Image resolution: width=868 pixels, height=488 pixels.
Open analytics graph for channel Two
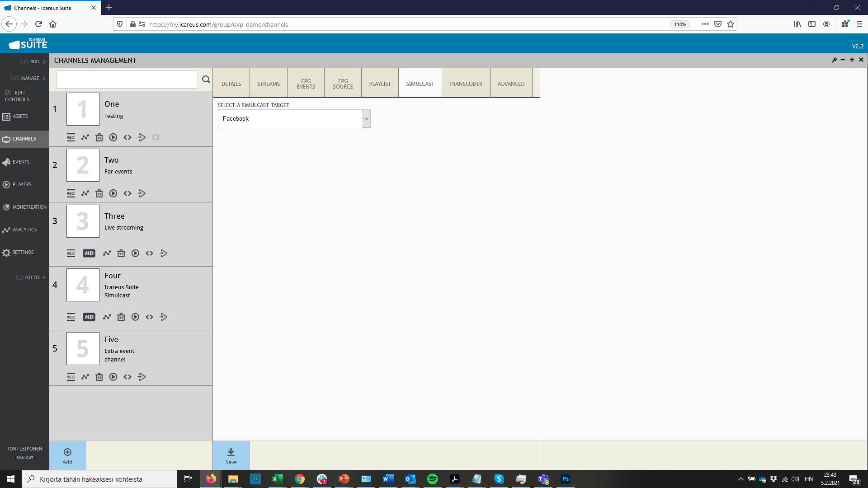click(x=85, y=193)
